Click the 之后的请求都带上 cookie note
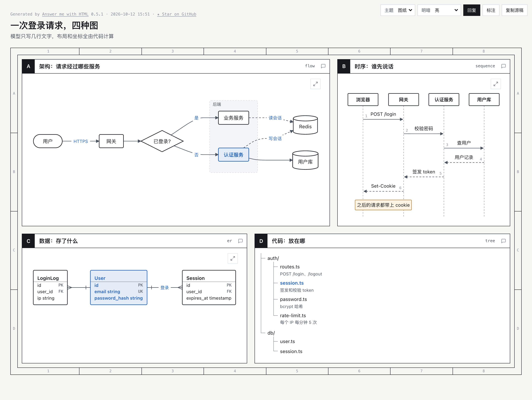This screenshot has height=400, width=532. click(383, 205)
